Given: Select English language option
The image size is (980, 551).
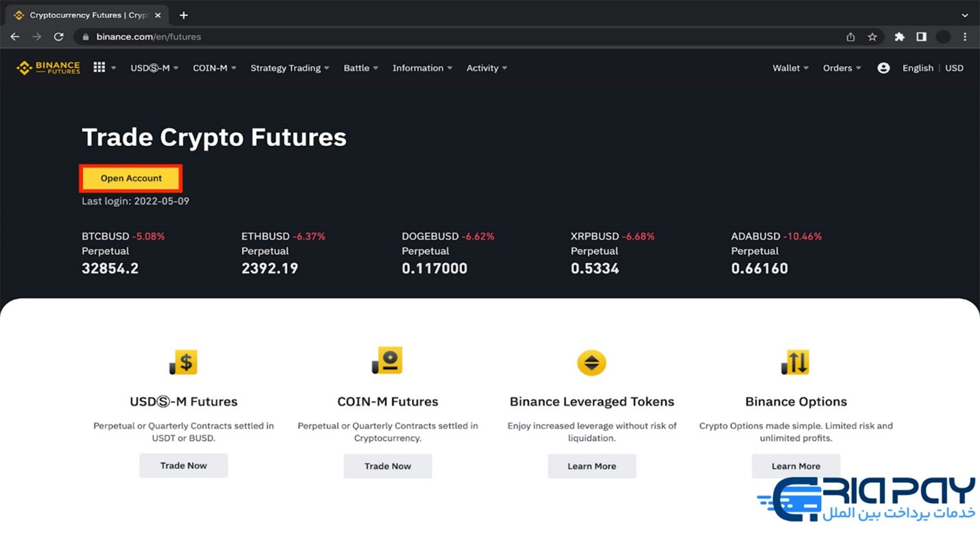Looking at the screenshot, I should [918, 68].
